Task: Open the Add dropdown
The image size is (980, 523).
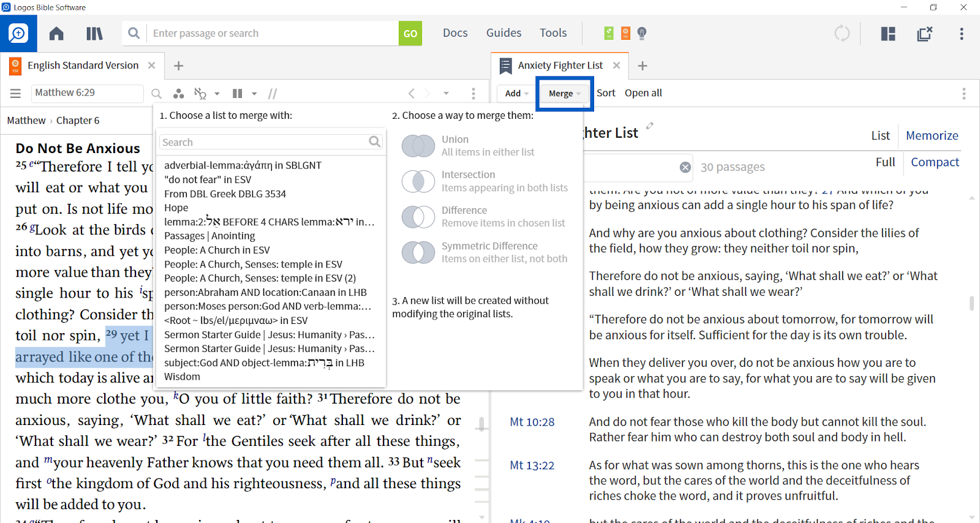Action: point(516,94)
